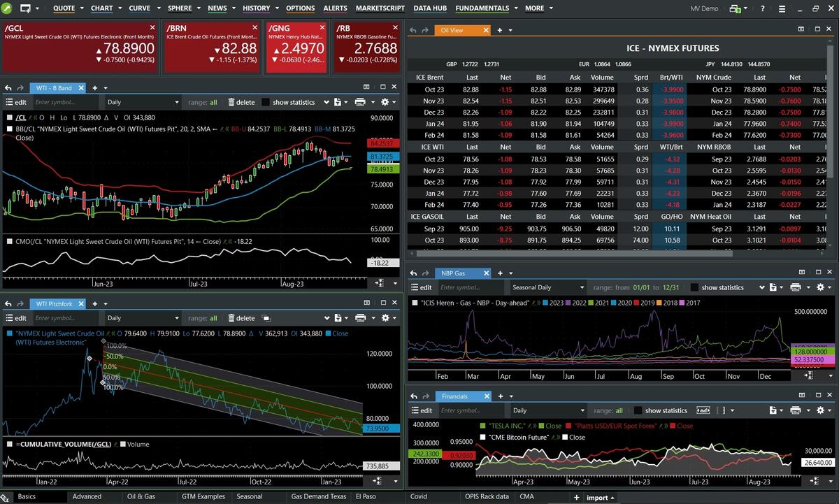Click the import button in bottom bar
Image resolution: width=839 pixels, height=504 pixels.
(x=600, y=497)
